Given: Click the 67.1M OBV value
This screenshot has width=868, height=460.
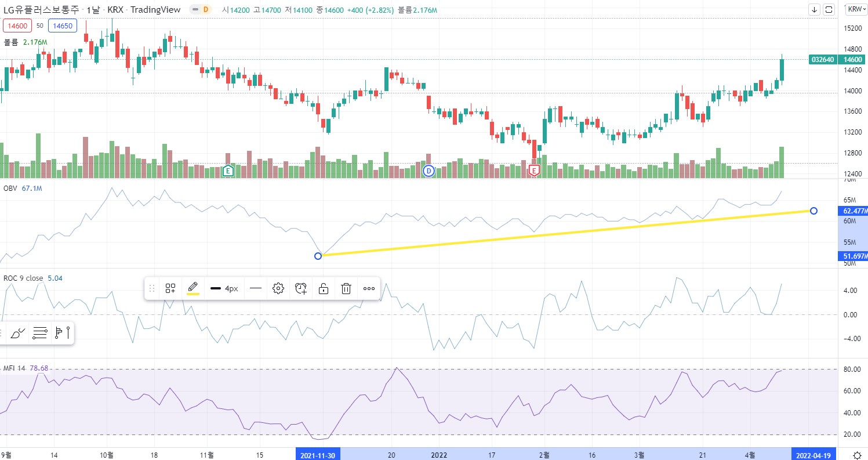Looking at the screenshot, I should pos(31,189).
